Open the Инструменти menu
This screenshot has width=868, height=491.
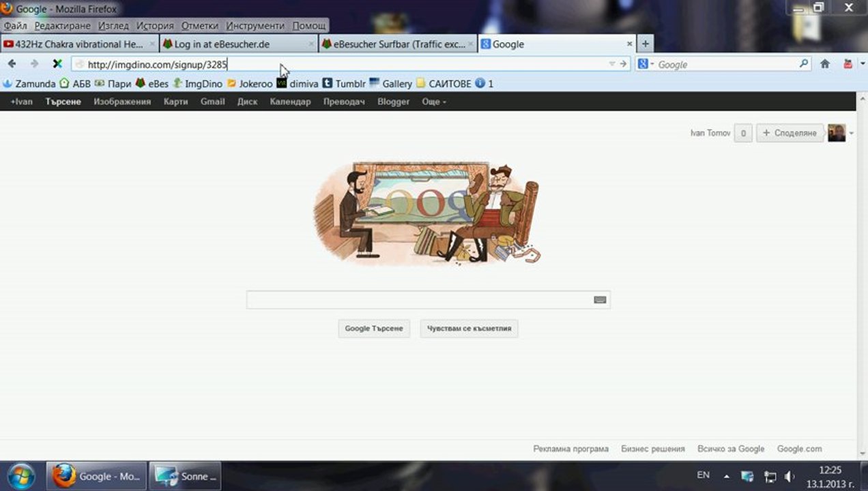[255, 25]
